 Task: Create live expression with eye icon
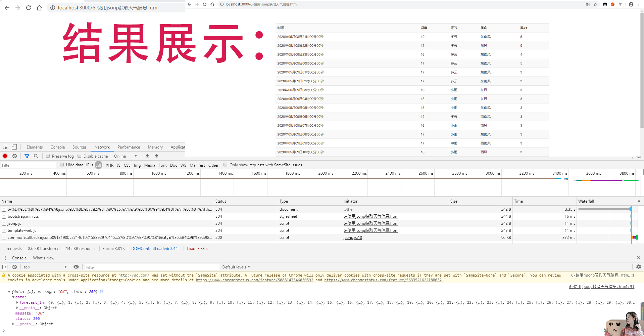pos(76,267)
